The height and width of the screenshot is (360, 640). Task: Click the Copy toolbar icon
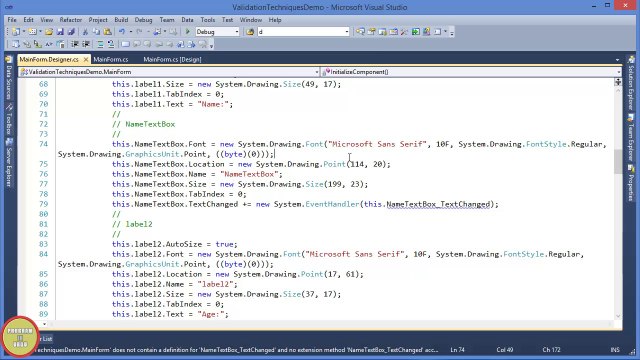click(x=96, y=31)
